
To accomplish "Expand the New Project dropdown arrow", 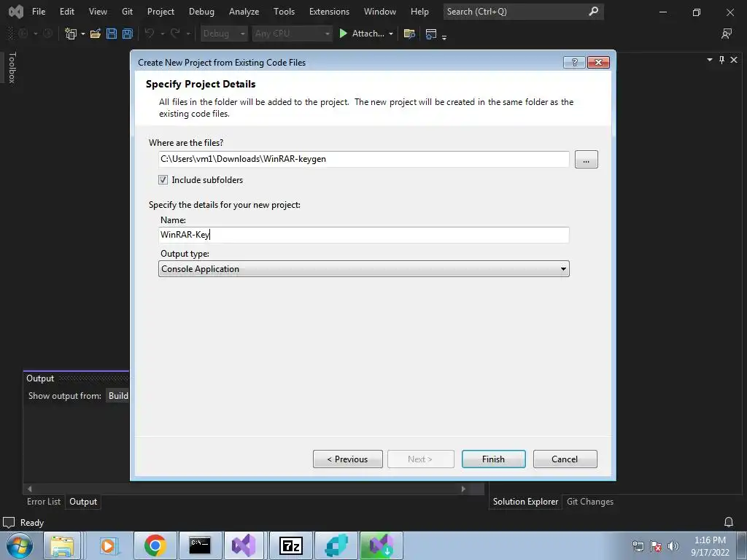I will 83,34.
